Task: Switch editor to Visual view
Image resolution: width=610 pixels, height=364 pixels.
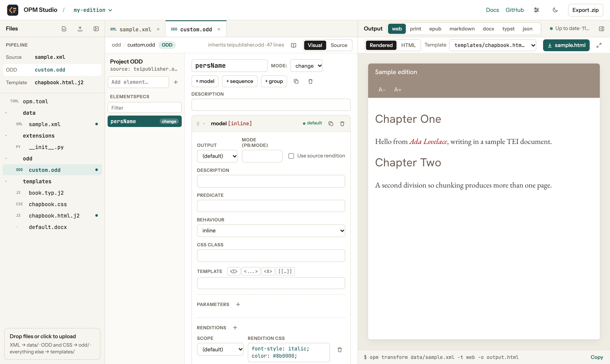Action: pyautogui.click(x=315, y=45)
